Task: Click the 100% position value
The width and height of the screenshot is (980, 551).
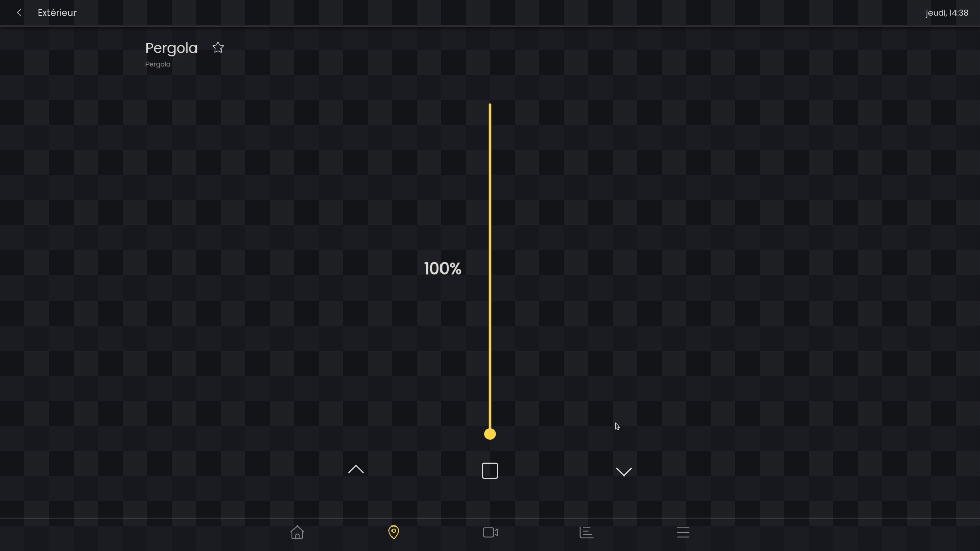Action: pyautogui.click(x=443, y=269)
